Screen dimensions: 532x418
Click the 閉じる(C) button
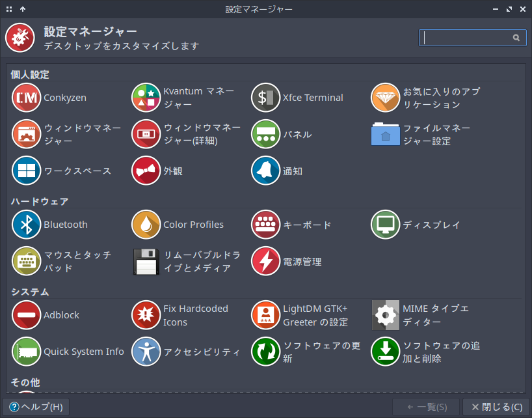point(497,407)
